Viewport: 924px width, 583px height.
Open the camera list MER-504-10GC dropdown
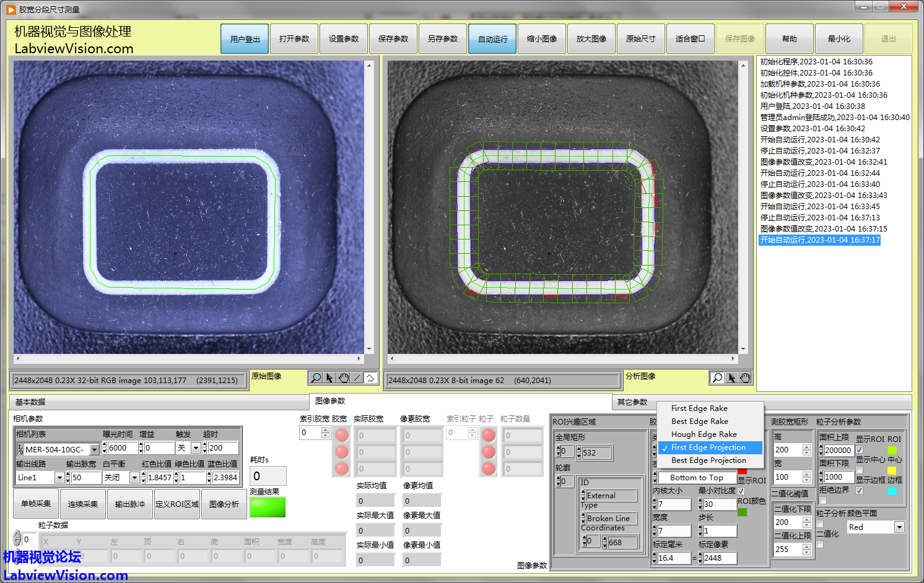[x=94, y=449]
